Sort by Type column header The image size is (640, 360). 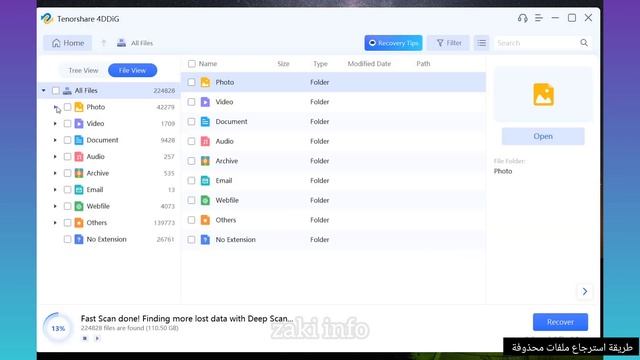(320, 64)
